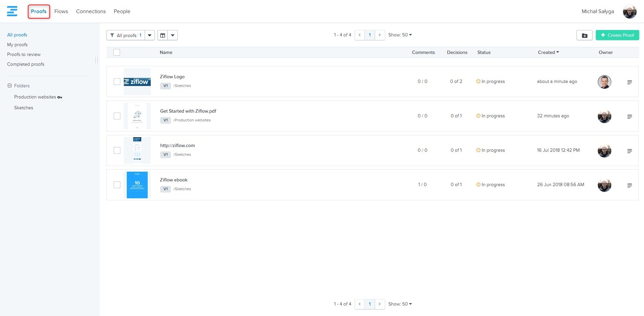The height and width of the screenshot is (316, 644).
Task: Click the new folder icon button
Action: 584,35
